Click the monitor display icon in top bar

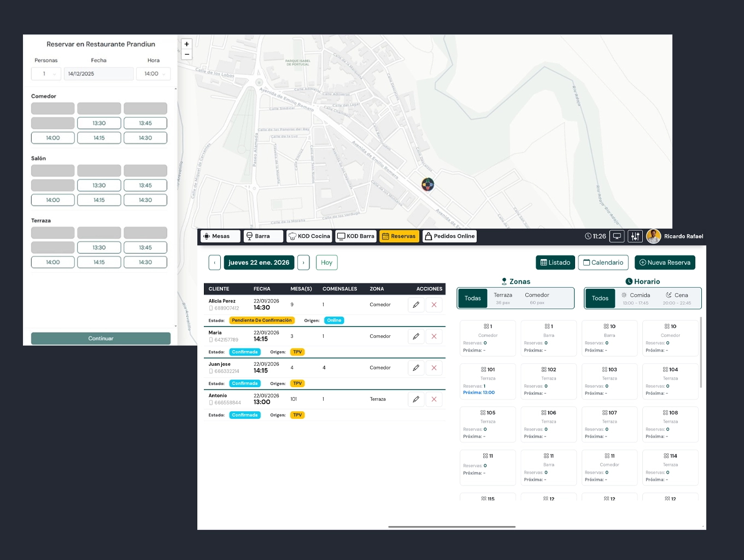(x=617, y=236)
